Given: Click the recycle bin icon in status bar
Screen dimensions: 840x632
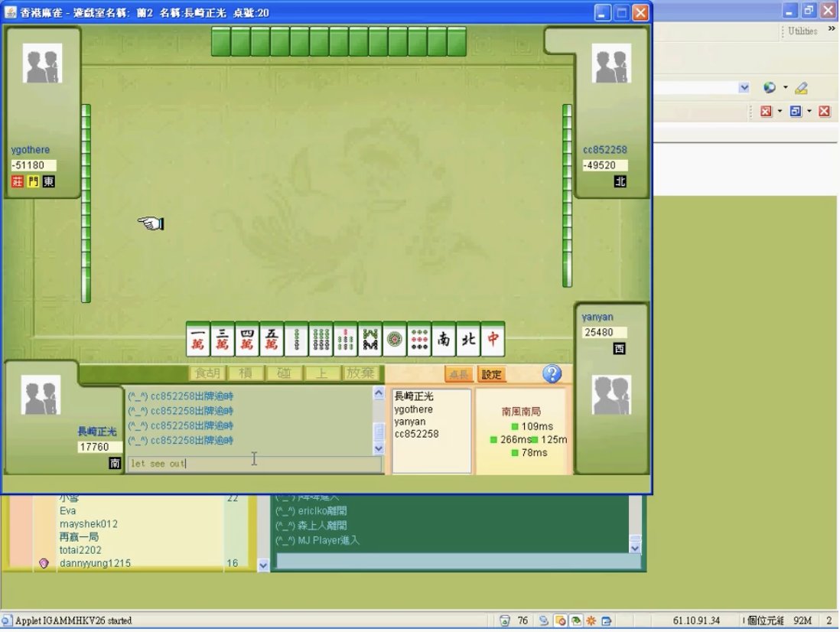Looking at the screenshot, I should (x=504, y=621).
